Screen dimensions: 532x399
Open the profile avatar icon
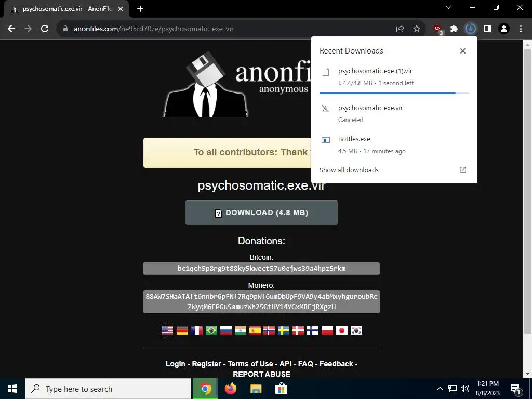tap(504, 29)
